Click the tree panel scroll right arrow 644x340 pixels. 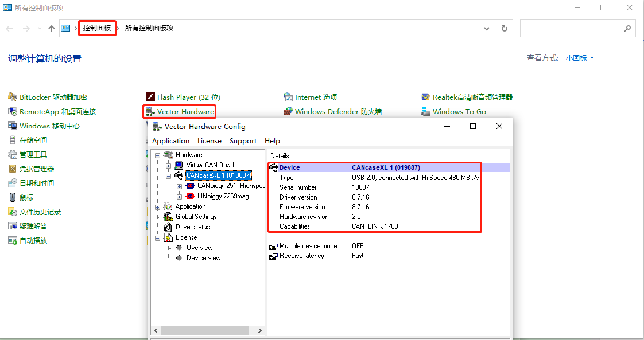pyautogui.click(x=259, y=331)
